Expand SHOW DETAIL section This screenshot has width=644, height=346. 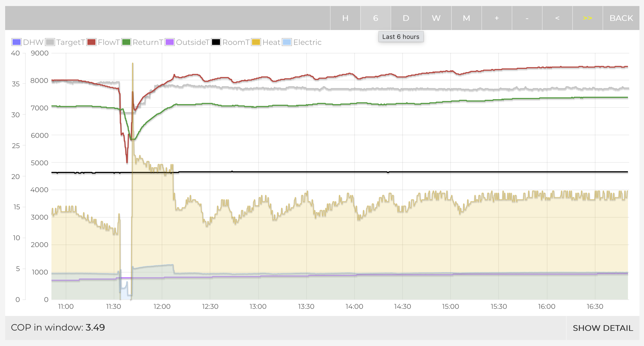[x=603, y=328]
